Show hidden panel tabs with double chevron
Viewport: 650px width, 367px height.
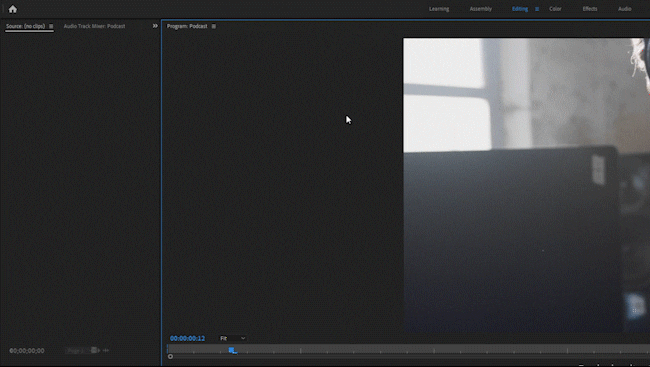pyautogui.click(x=155, y=26)
